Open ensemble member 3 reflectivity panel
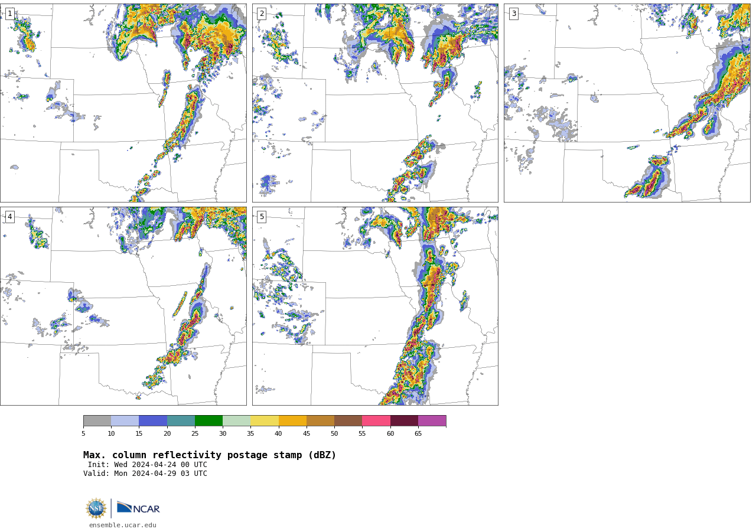756x532 pixels. 627,103
